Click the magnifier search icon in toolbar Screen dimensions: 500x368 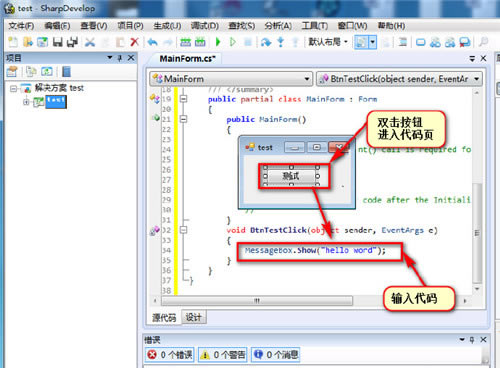tap(483, 42)
